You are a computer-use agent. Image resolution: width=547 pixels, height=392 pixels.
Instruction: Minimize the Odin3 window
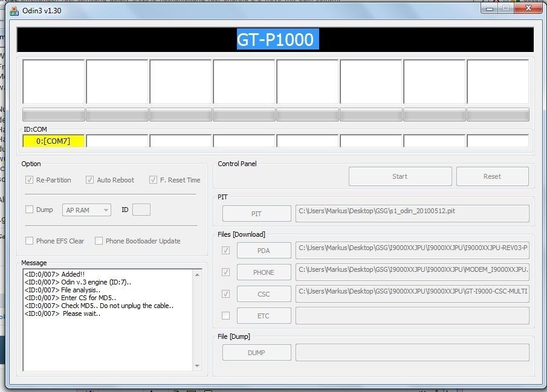(x=490, y=8)
